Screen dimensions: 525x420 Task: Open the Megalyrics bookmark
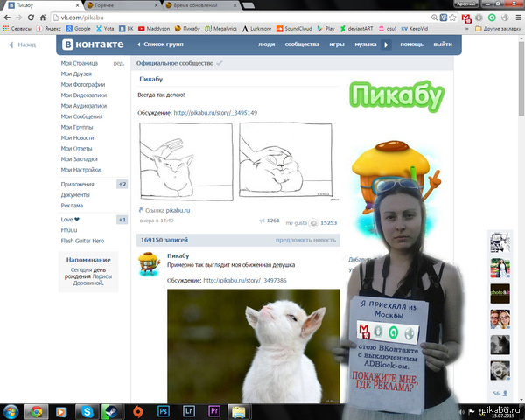coord(221,29)
